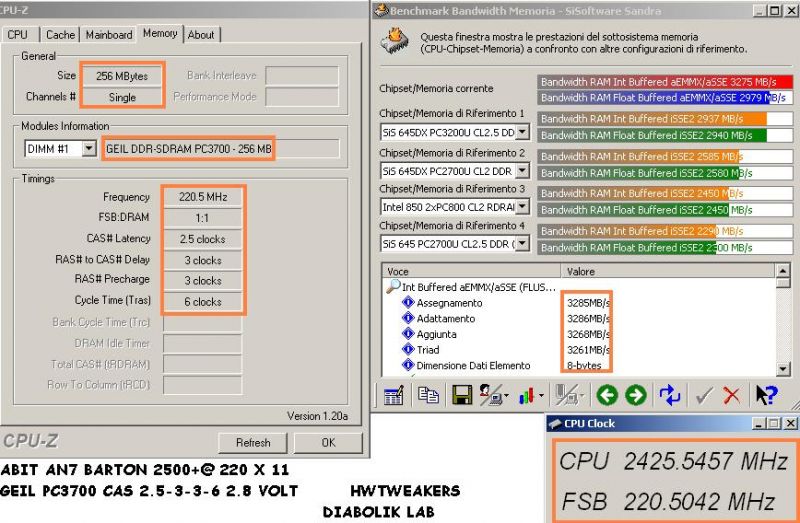Screen dimensions: 800x523
Task: Select the Assegnamento row
Action: [579, 303]
